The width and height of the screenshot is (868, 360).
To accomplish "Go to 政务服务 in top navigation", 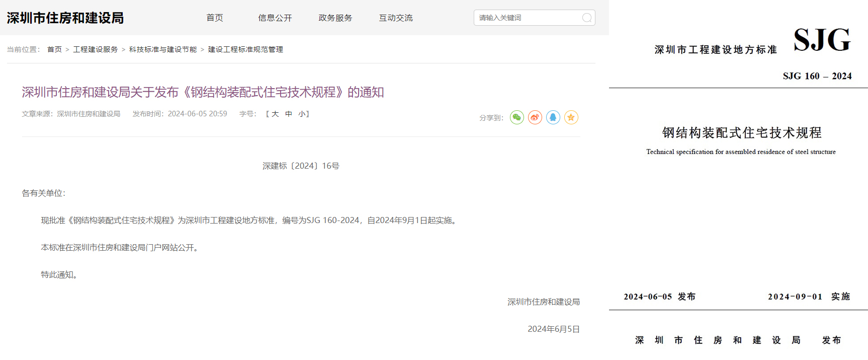I will [335, 18].
